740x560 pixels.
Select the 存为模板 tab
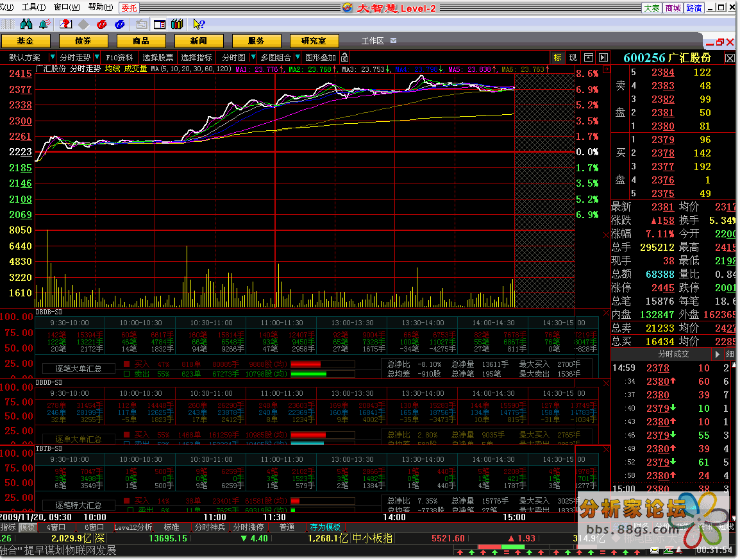point(325,527)
